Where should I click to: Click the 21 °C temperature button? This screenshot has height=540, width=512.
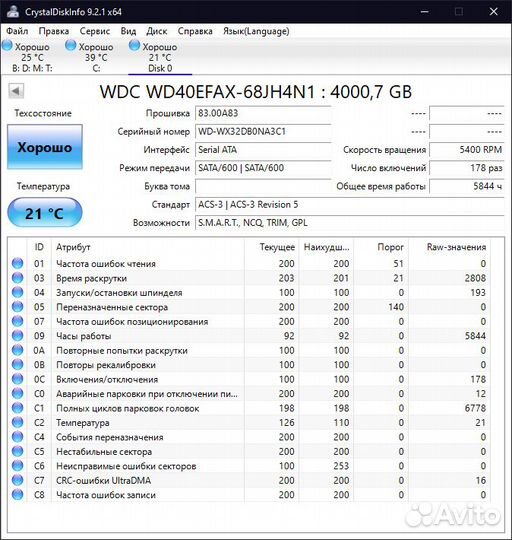click(45, 213)
